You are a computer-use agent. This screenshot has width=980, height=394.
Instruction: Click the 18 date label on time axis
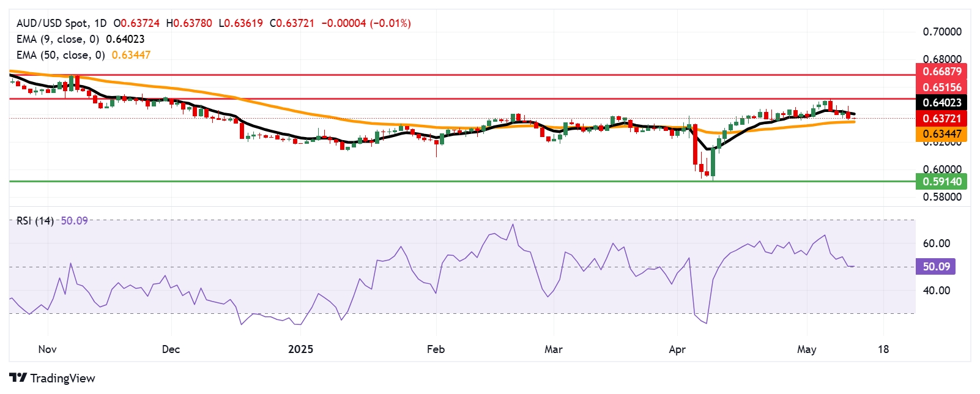tap(883, 349)
